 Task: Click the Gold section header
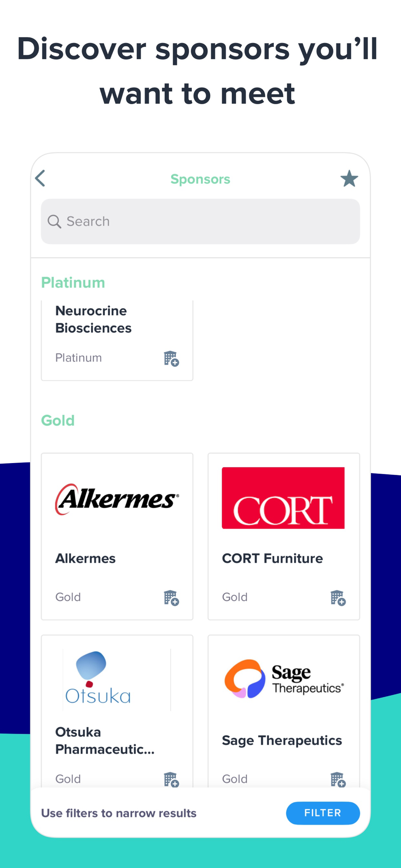coord(58,421)
